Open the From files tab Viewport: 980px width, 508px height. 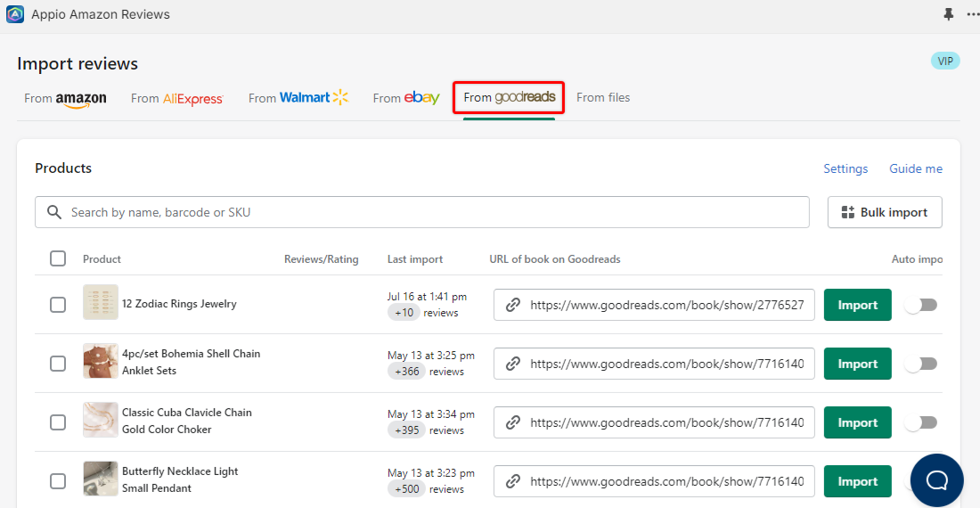(x=603, y=97)
